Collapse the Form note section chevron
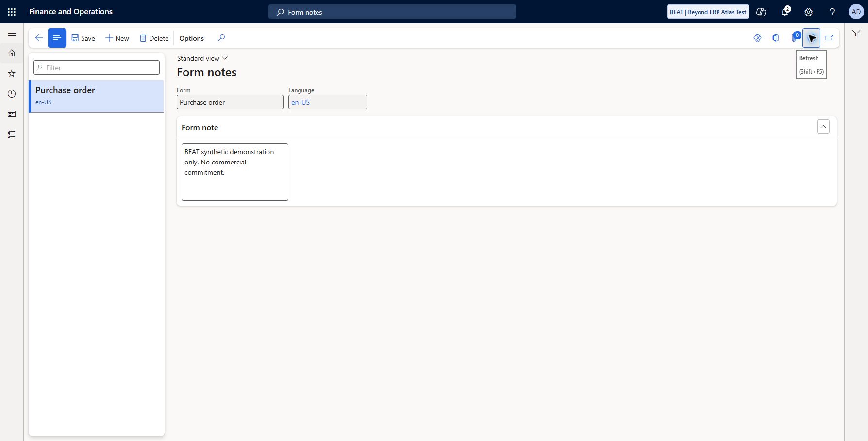The image size is (868, 441). (823, 127)
